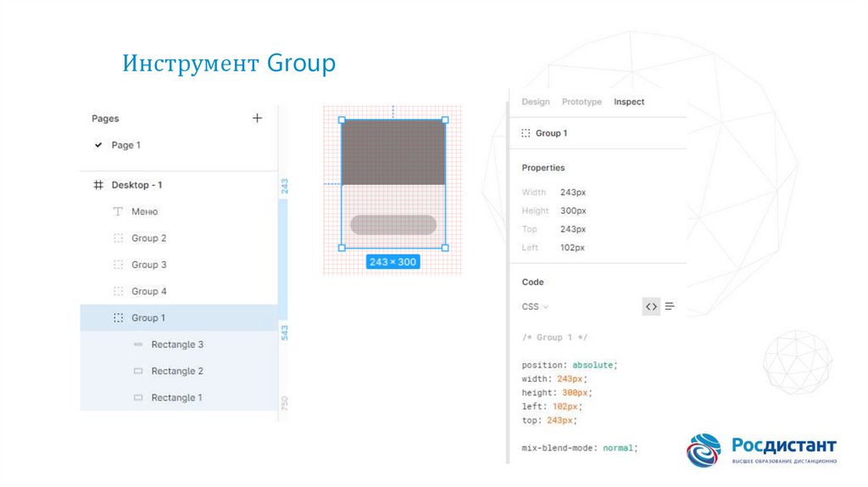Switch to the Prototype tab
Image resolution: width=868 pixels, height=487 pixels.
(581, 102)
